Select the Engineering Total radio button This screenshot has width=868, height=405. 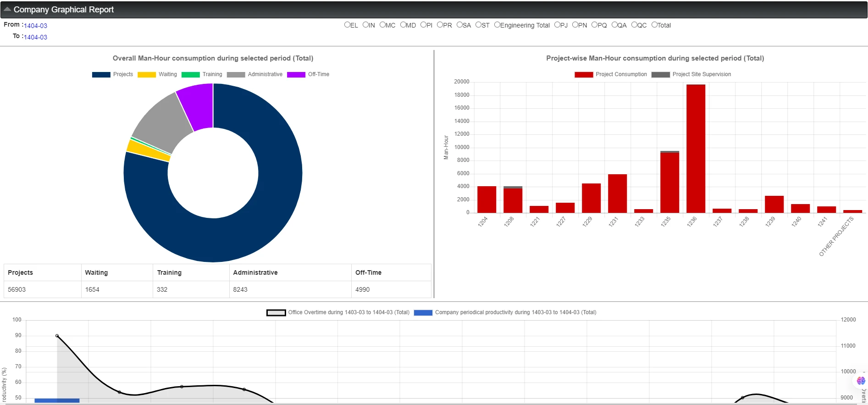497,25
